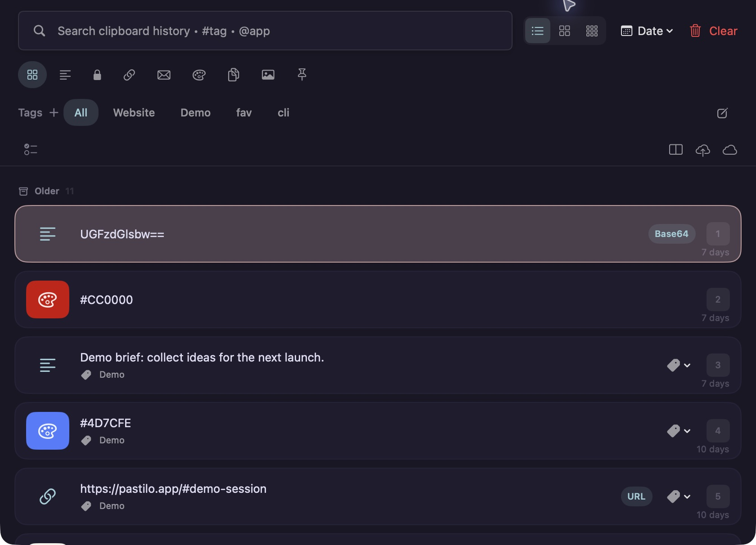Open the https://pastilo.app/#demo-session link entry
The width and height of the screenshot is (756, 545).
click(x=378, y=496)
